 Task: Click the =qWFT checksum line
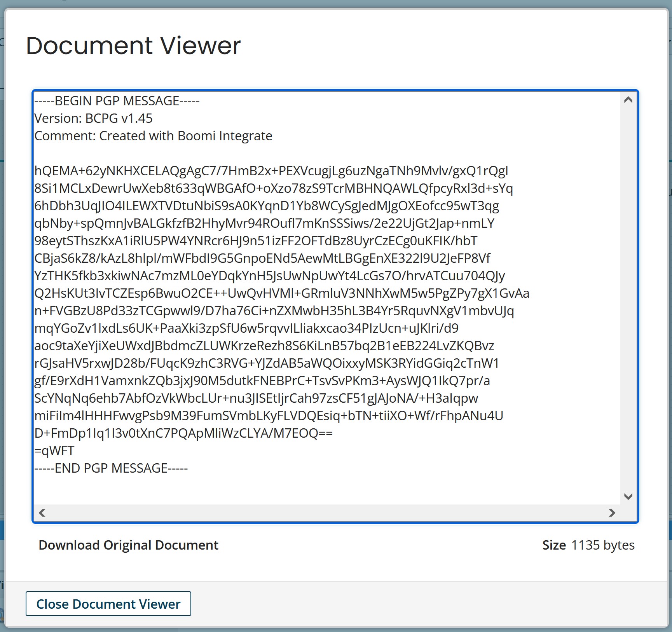click(54, 450)
